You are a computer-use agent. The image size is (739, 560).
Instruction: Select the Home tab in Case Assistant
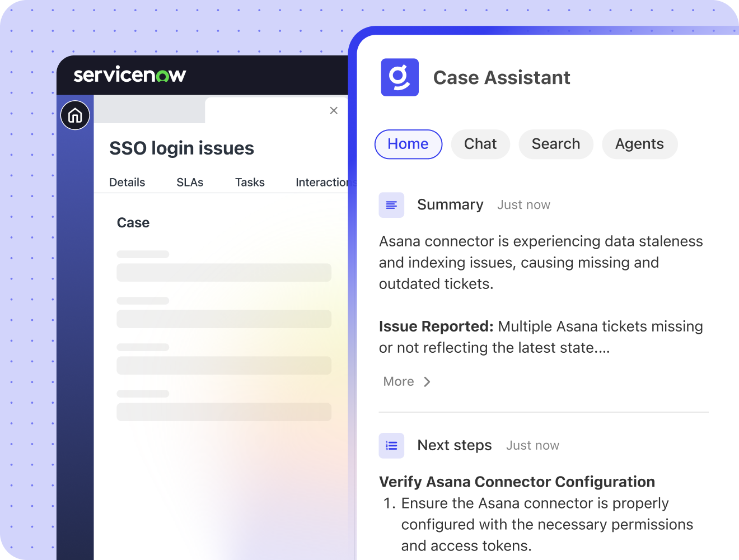point(408,144)
